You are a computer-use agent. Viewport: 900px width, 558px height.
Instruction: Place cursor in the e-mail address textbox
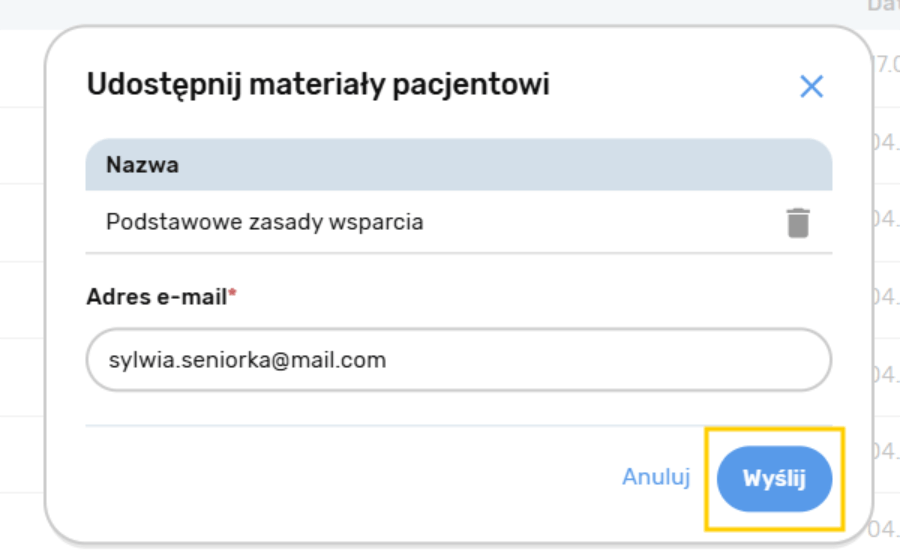pyautogui.click(x=458, y=360)
